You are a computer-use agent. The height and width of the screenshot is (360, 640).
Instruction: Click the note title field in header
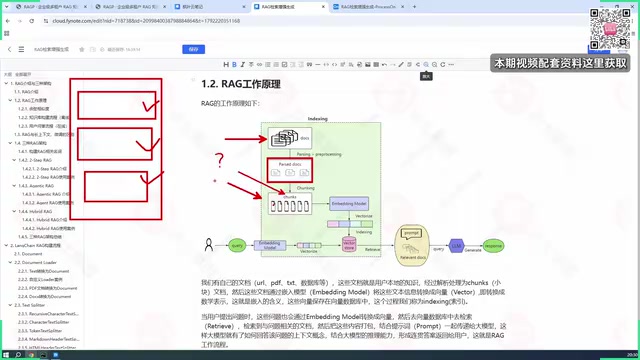(x=51, y=49)
